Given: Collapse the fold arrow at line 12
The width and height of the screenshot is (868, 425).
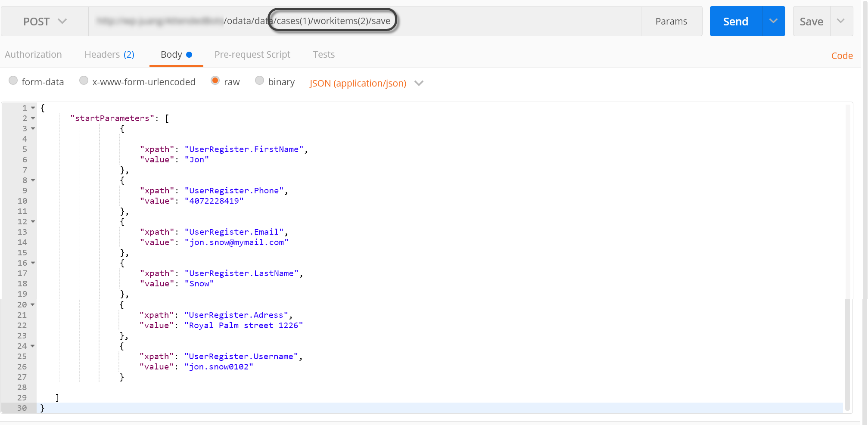Looking at the screenshot, I should point(33,222).
